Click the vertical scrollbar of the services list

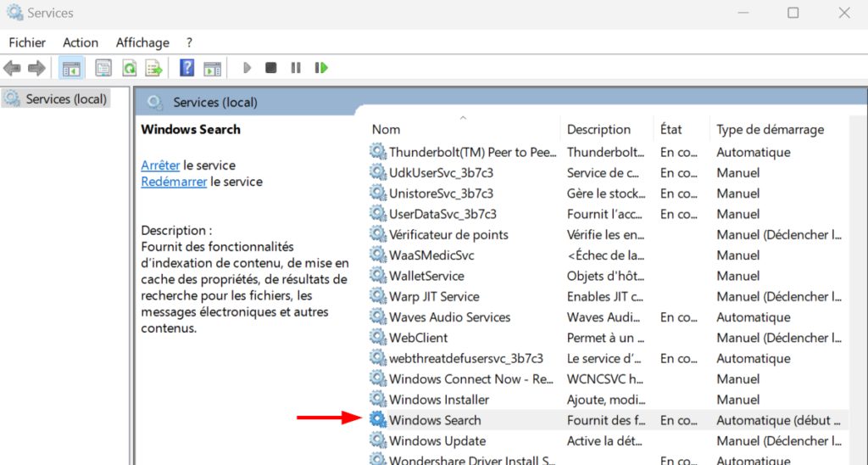858,290
